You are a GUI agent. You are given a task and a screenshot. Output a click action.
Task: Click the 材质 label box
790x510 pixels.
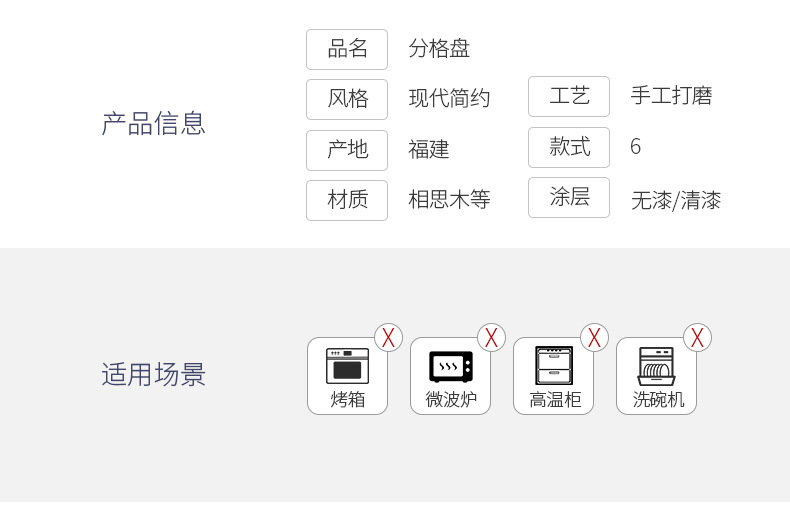click(347, 200)
